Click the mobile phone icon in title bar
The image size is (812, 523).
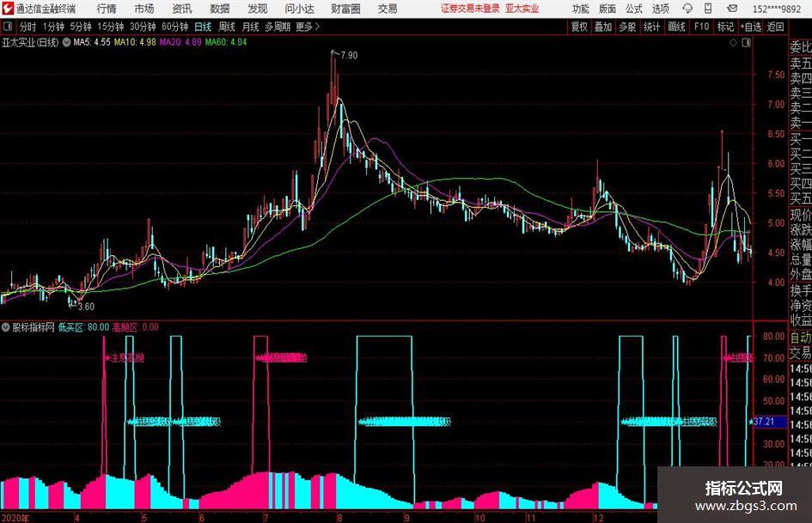coord(708,9)
